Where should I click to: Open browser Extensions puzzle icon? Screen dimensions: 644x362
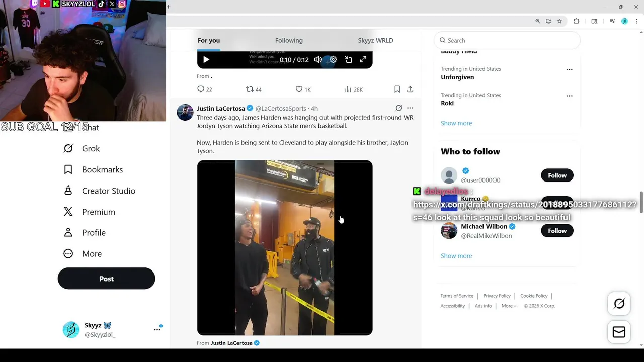(x=577, y=21)
